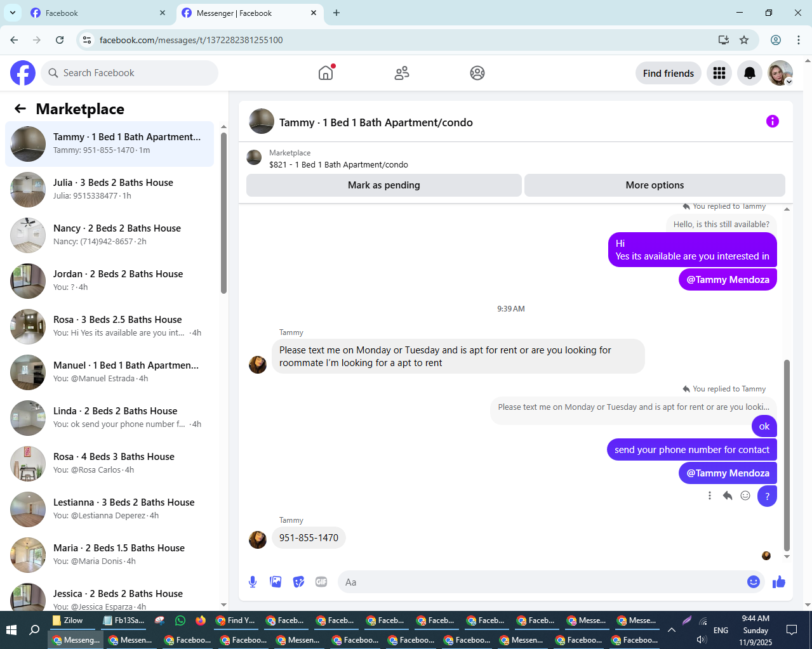This screenshot has height=649, width=812.
Task: Open WhatsApp from the taskbar
Action: click(180, 620)
